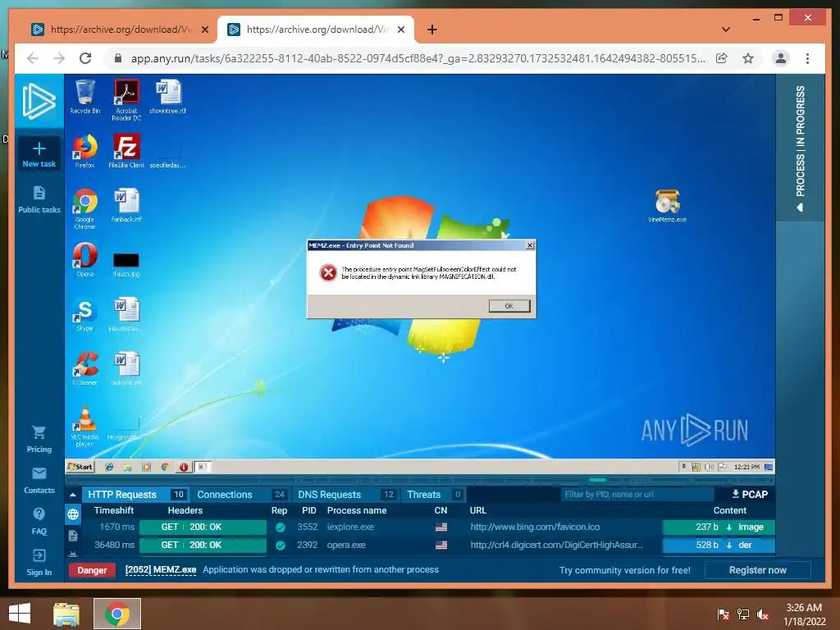Open the Google Chrome desktop shortcut
Viewport: 840px width, 630px height.
85,208
